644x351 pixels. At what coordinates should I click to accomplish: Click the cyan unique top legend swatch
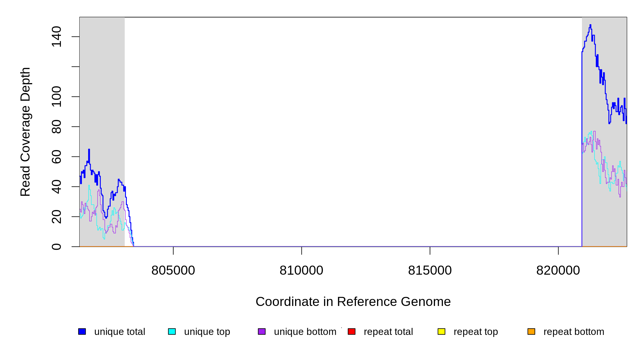point(172,331)
